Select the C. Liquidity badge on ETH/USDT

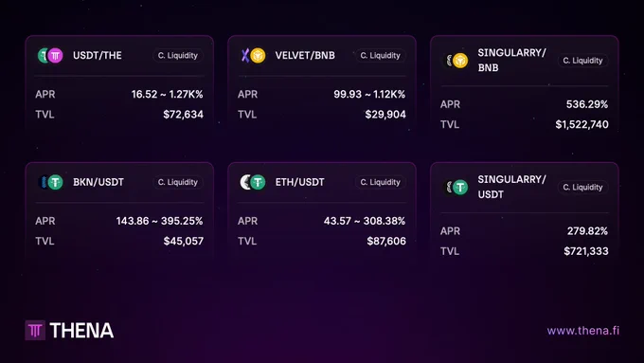[381, 182]
